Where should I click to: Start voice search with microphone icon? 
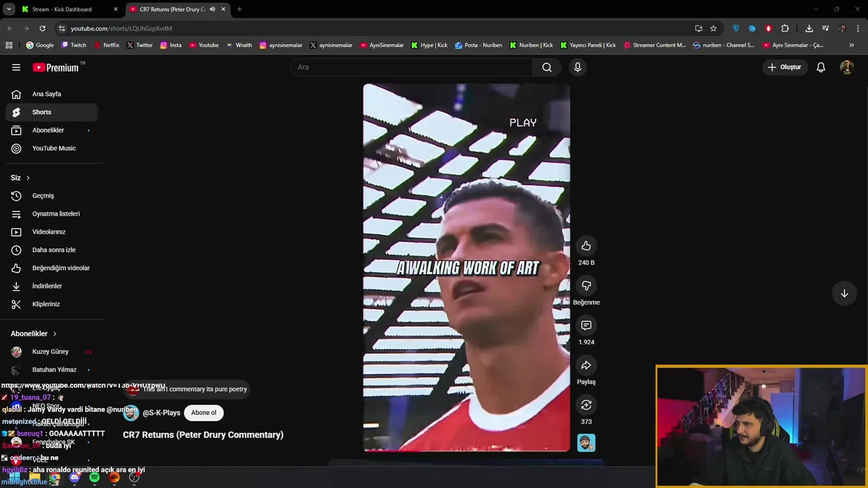(x=578, y=67)
